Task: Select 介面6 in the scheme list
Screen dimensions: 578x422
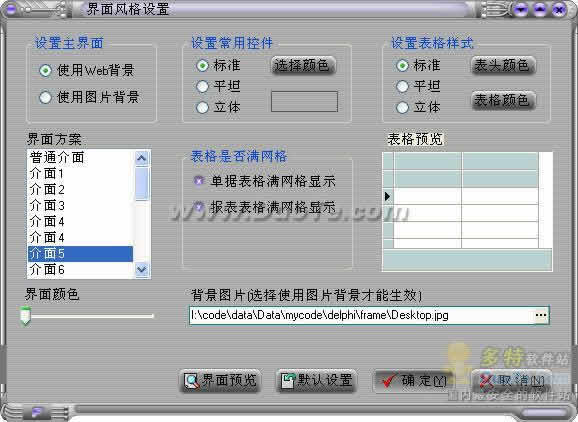Action: click(x=80, y=270)
